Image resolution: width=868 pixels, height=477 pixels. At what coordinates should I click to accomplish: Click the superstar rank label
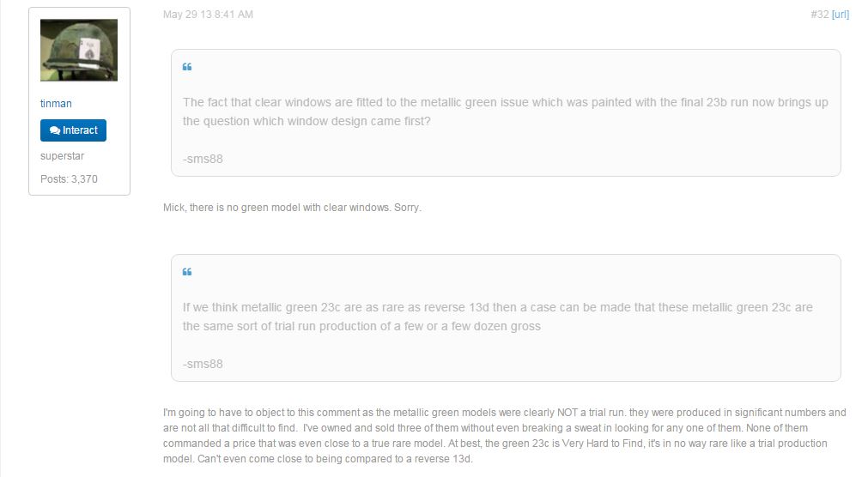62,156
